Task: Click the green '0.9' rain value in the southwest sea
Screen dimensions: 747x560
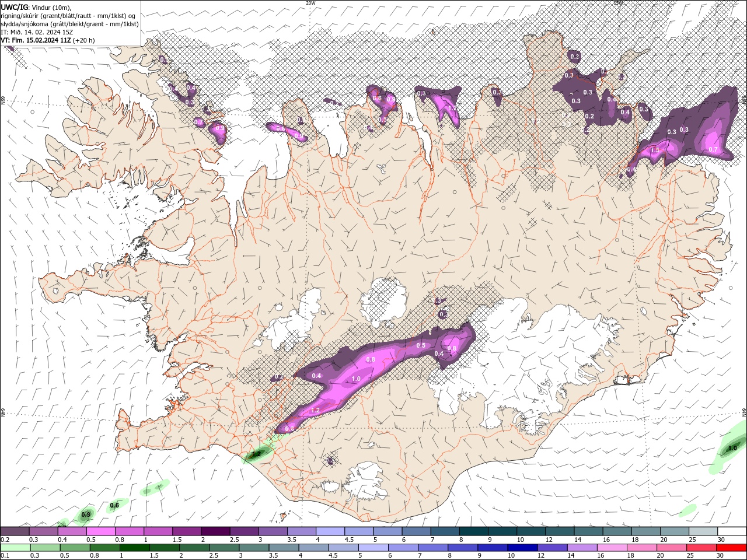Action: (x=86, y=514)
